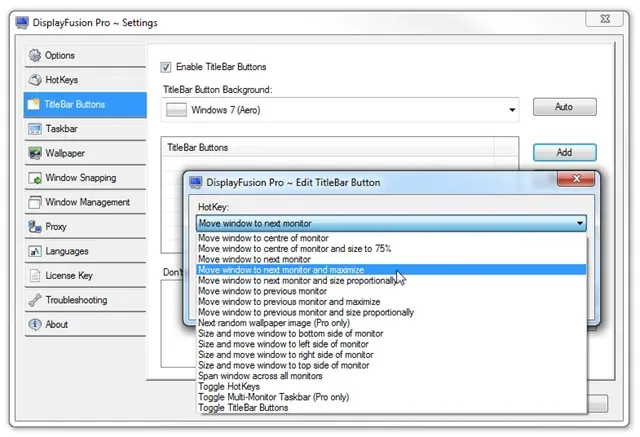This screenshot has width=640, height=437.
Task: Close the DisplayFusion Pro Settings window
Action: tap(604, 19)
